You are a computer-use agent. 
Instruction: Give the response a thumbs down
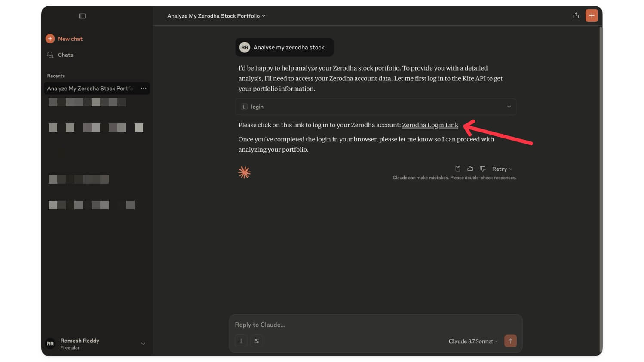tap(483, 169)
